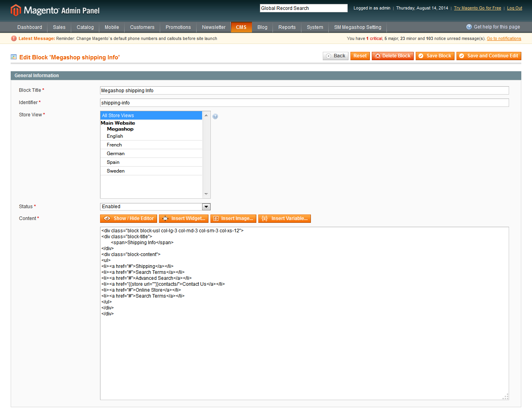
Task: Open the System menu
Action: point(315,27)
